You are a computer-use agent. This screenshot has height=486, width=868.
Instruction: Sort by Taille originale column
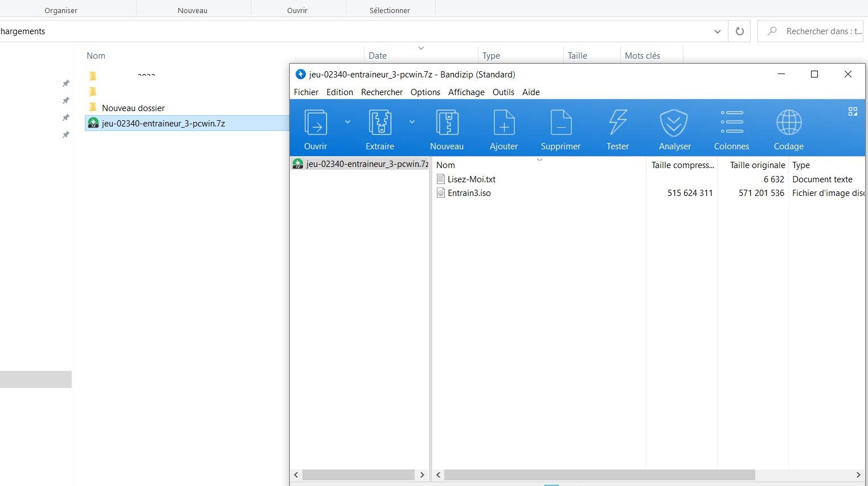[753, 165]
